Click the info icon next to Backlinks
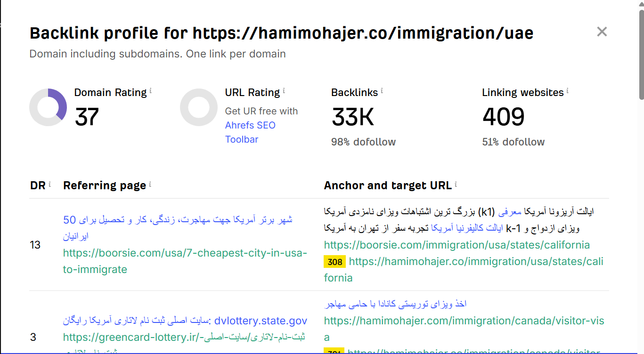This screenshot has height=354, width=644. point(382,91)
